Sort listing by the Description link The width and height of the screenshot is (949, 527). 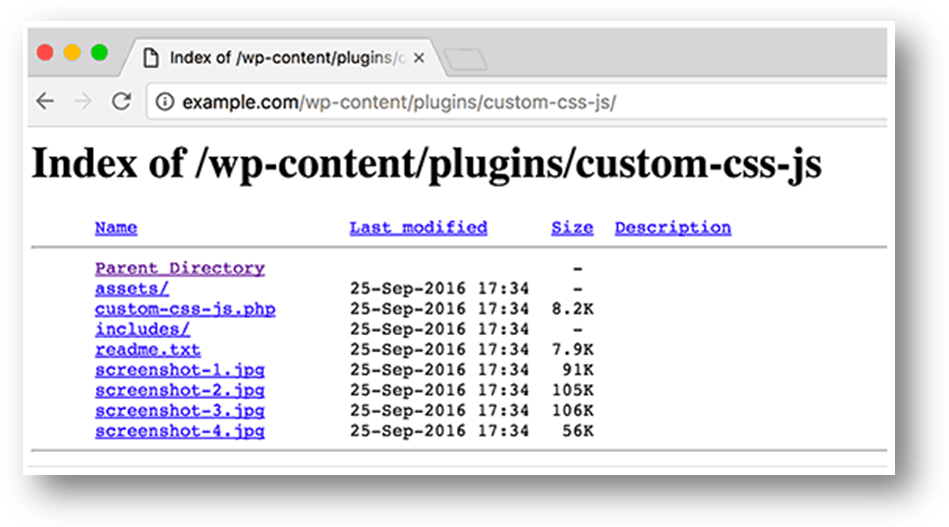pyautogui.click(x=673, y=227)
